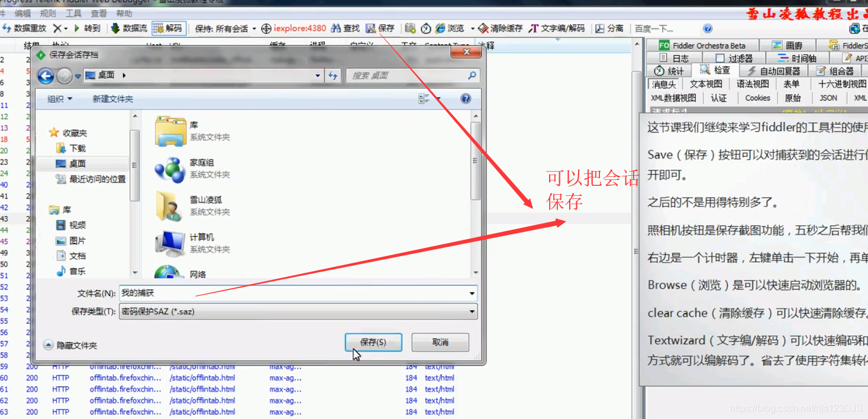868x419 pixels.
Task: Open the address bar path dropdown
Action: point(318,76)
